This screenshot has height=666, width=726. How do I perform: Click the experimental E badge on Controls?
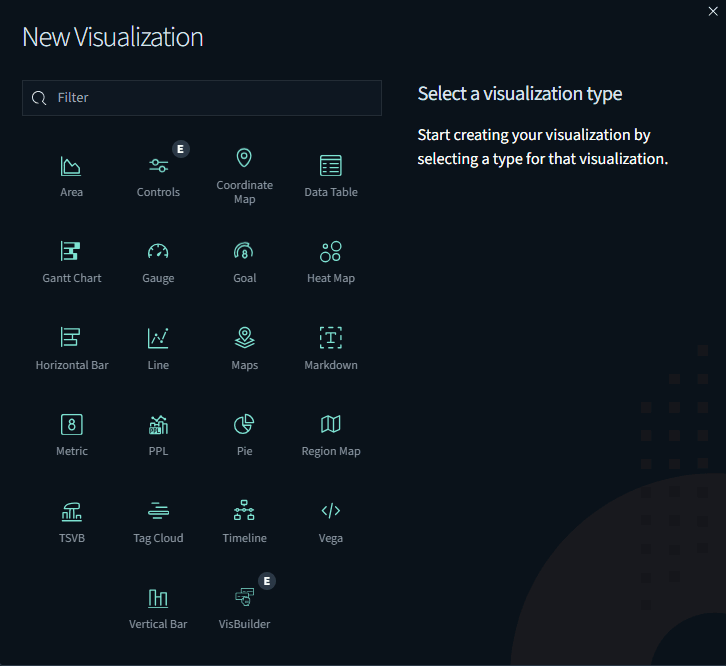point(181,149)
